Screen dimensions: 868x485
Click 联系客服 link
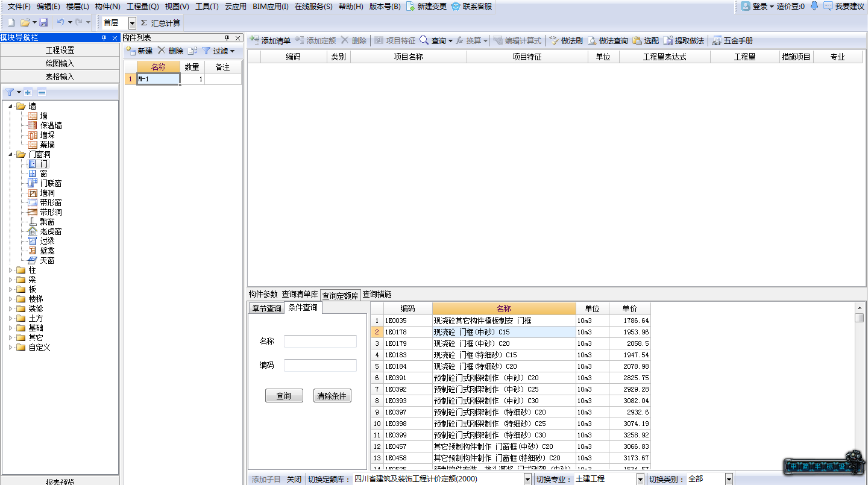click(472, 6)
